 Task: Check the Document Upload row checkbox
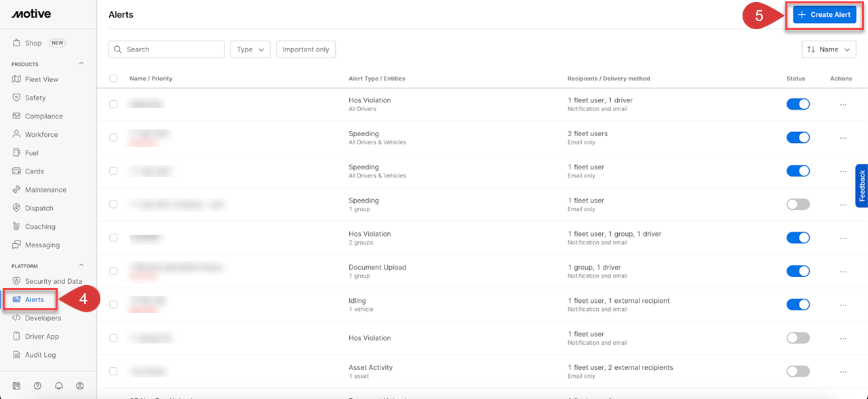click(x=113, y=271)
